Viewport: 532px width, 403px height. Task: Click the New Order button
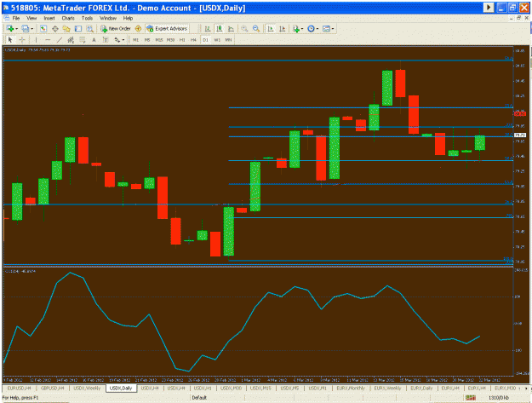tap(116, 29)
